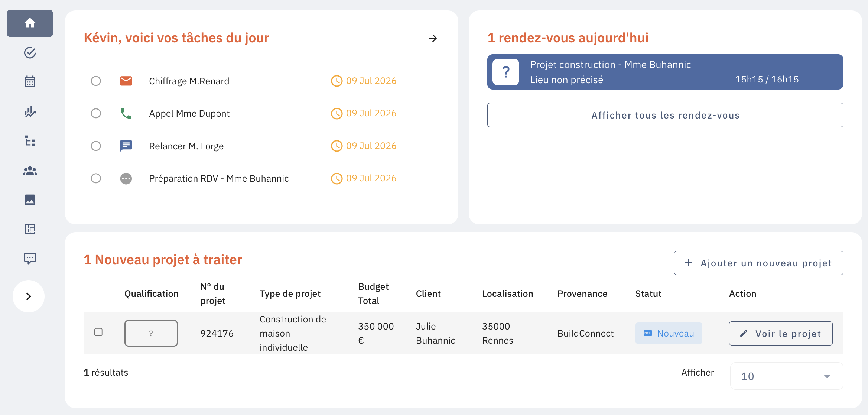Mark Appel Mme Dupont task as done
This screenshot has height=415, width=868.
[x=96, y=113]
